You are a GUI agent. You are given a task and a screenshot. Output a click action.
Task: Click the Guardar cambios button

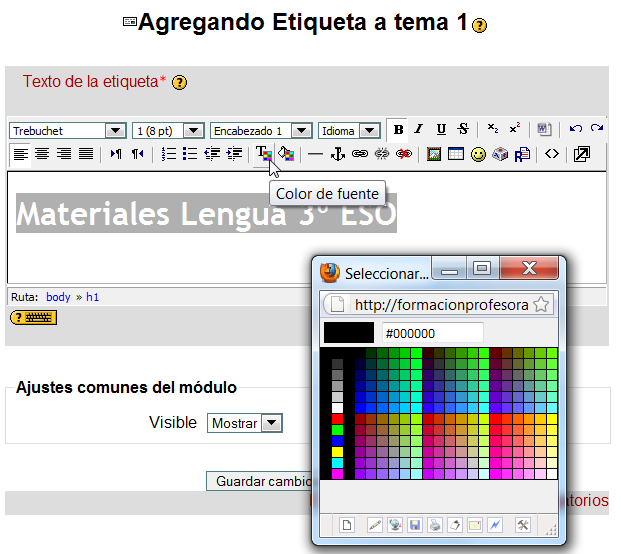260,481
